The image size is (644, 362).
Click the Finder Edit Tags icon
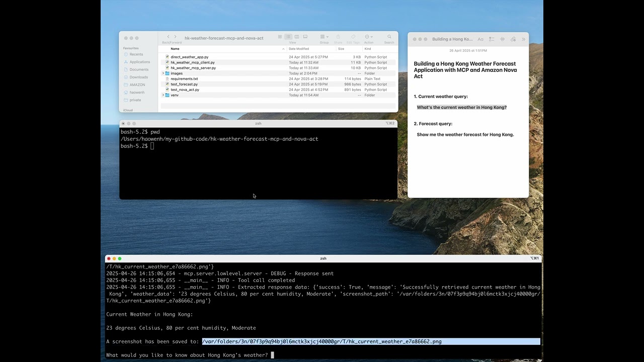click(x=353, y=37)
